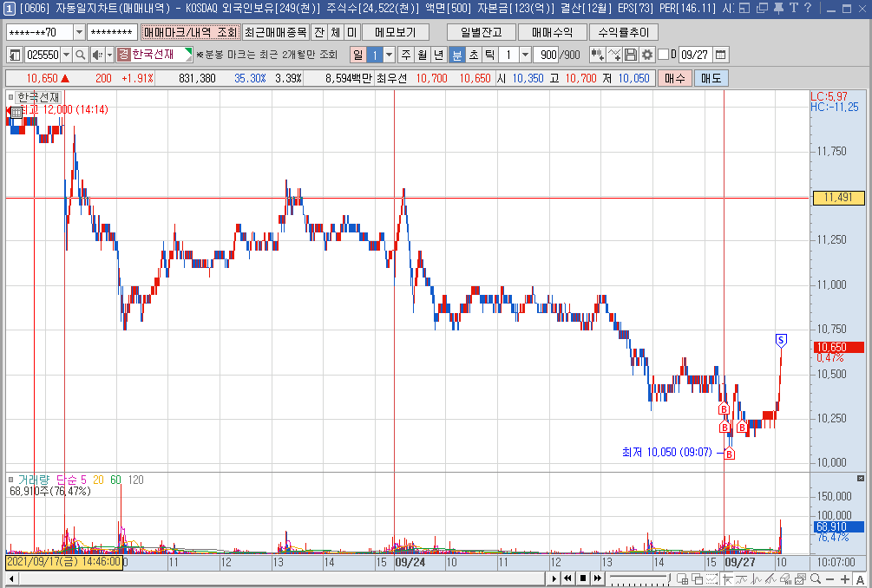Click the minus zoom-out icon
Image resolution: width=872 pixels, height=588 pixels.
point(829,578)
